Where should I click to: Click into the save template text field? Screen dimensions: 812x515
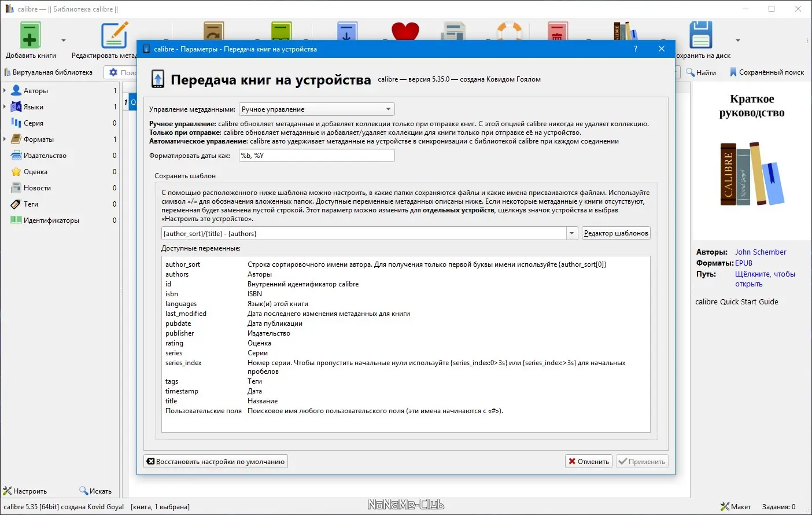364,233
